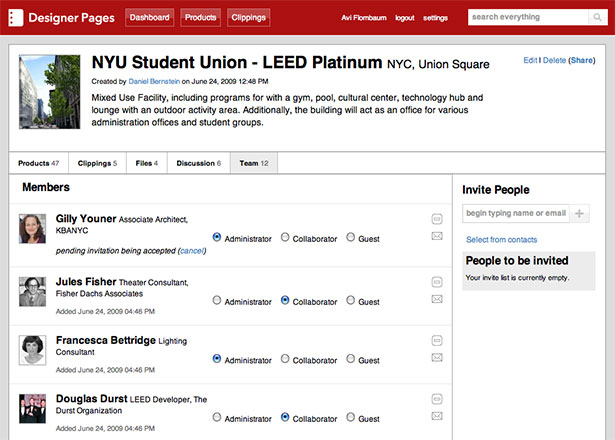Viewport: 615px width, 440px height.
Task: Click the logout link
Action: 404,18
